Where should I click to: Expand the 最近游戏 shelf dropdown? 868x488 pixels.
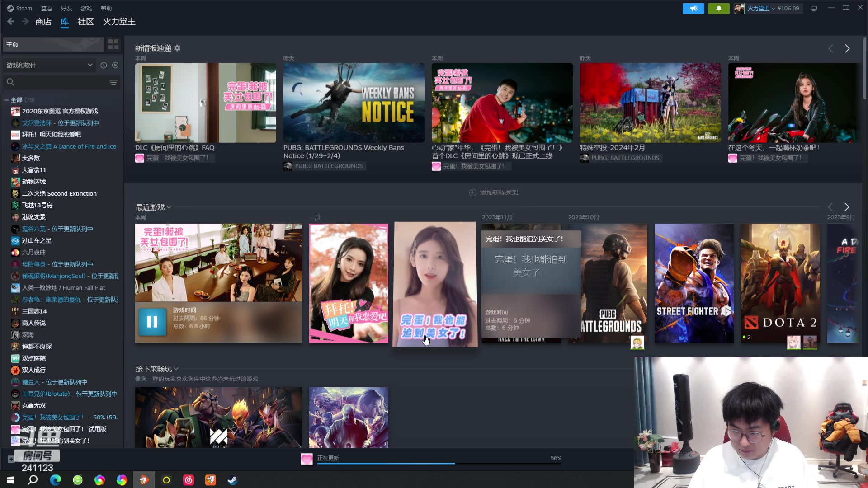pos(169,207)
